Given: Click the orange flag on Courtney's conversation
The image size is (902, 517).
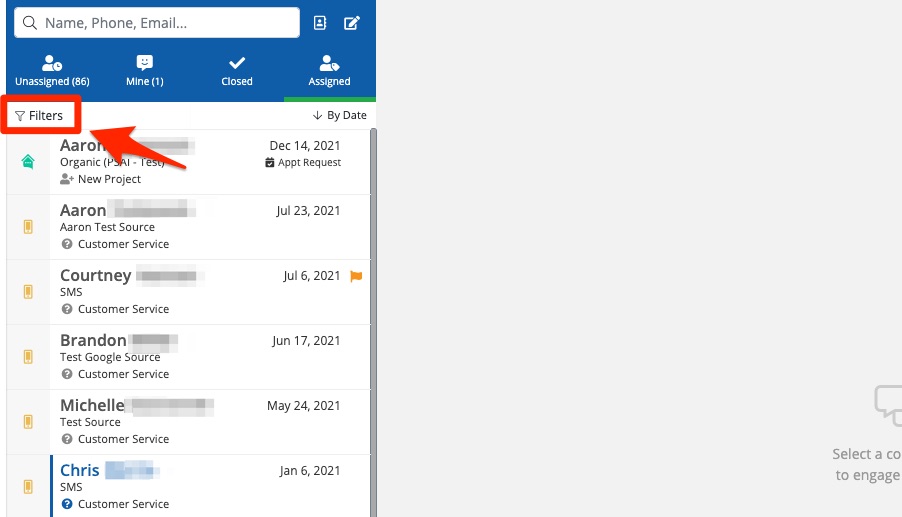Looking at the screenshot, I should click(x=356, y=276).
